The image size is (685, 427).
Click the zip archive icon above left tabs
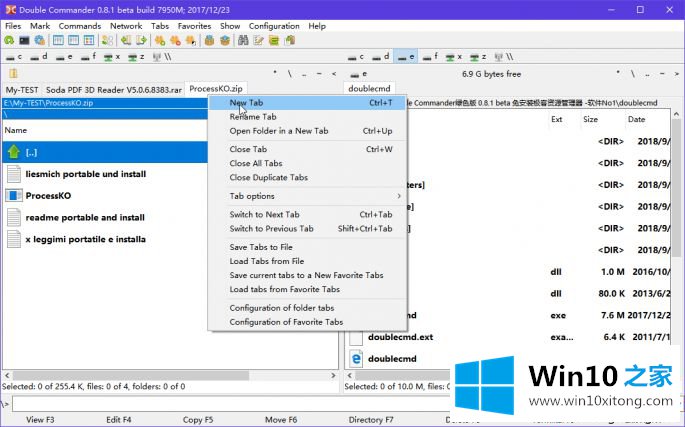tap(13, 73)
